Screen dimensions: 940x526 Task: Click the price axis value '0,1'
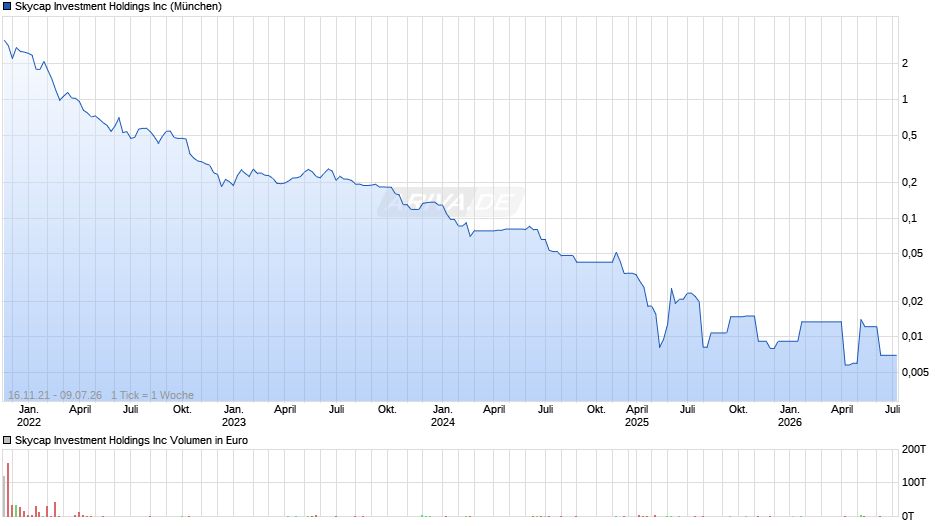[909, 218]
